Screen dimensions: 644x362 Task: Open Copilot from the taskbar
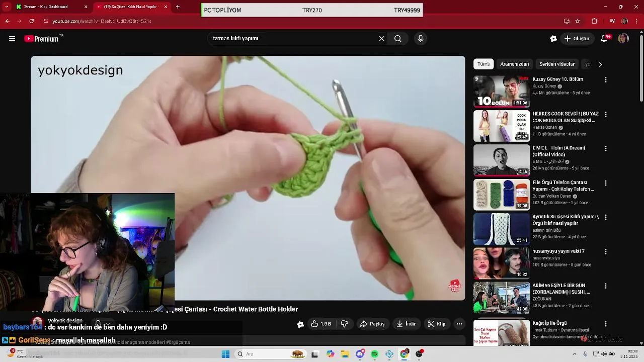pyautogui.click(x=330, y=354)
